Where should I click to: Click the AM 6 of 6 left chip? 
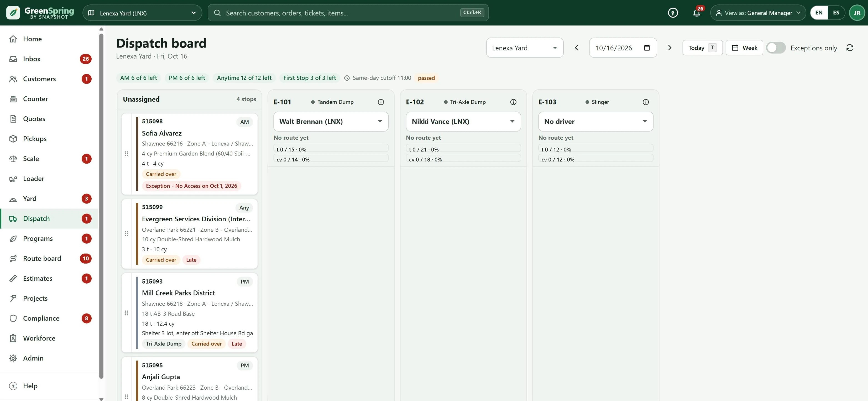(139, 78)
